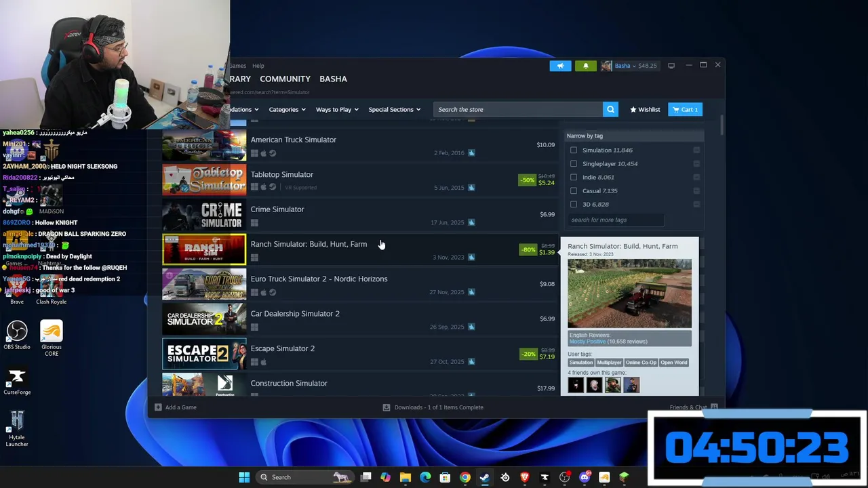Image resolution: width=868 pixels, height=488 pixels.
Task: Open Microsoft Store from the taskbar
Action: [445, 477]
